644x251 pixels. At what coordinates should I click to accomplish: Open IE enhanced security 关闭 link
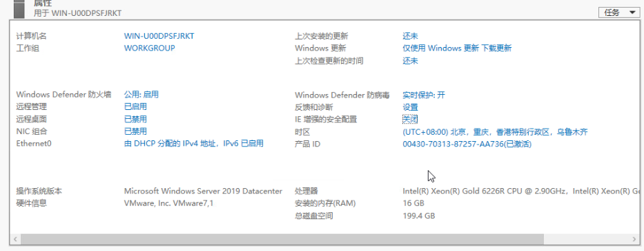(x=410, y=120)
